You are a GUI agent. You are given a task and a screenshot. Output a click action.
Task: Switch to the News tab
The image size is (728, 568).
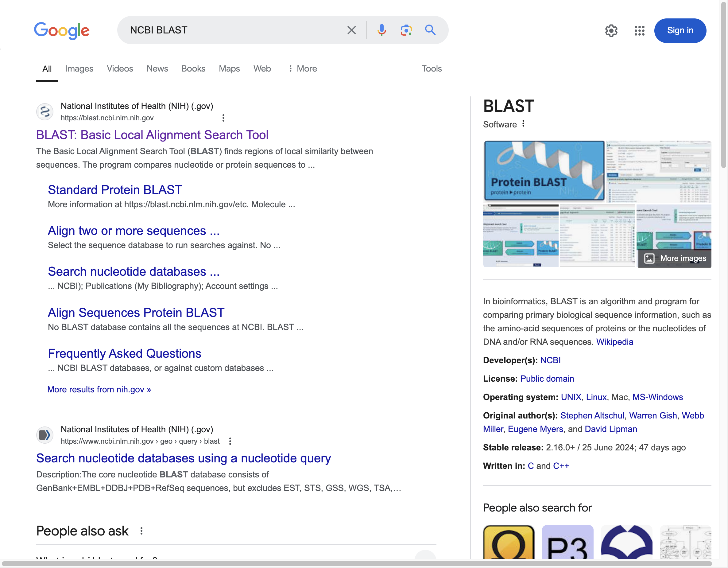tap(157, 69)
